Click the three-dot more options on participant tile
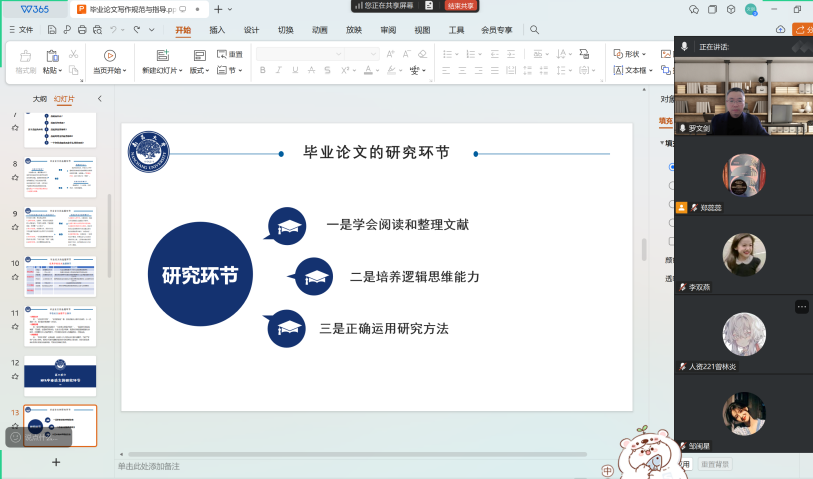The width and height of the screenshot is (813, 479). [x=801, y=307]
